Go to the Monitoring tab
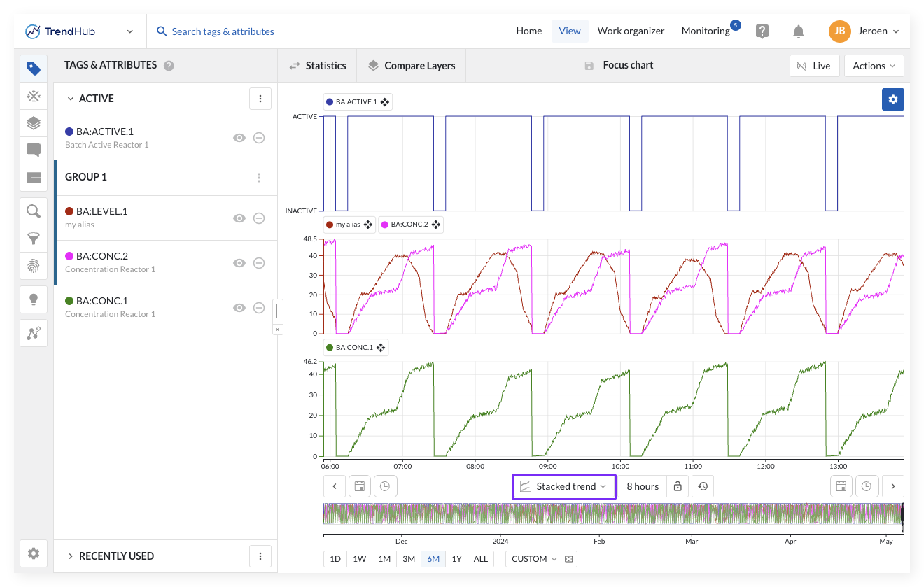 point(705,31)
